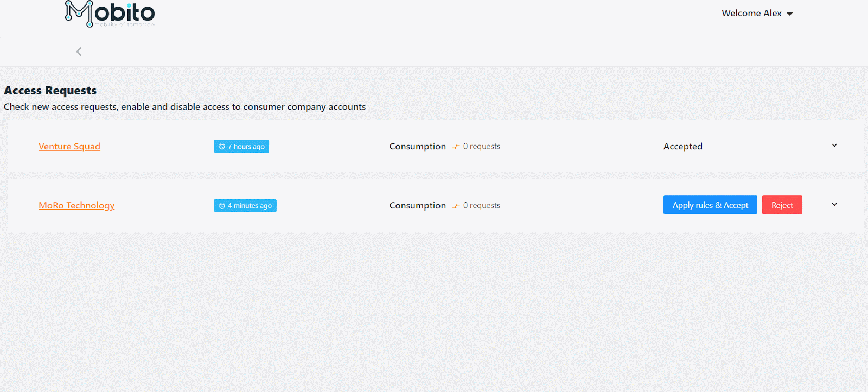Open the Welcome Alex user dropdown

[757, 14]
